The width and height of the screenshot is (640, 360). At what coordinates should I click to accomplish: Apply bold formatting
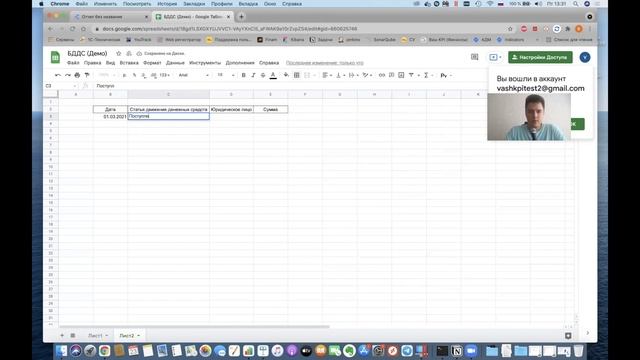point(244,75)
